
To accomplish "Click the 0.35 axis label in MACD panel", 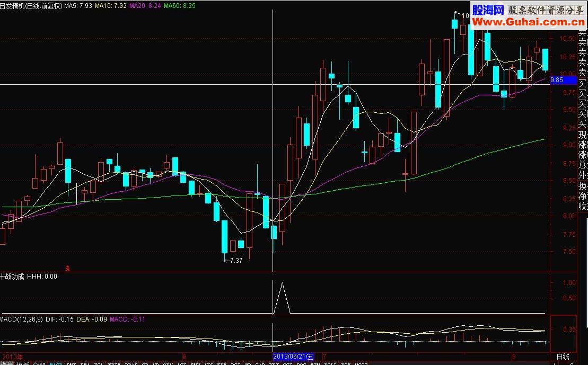I will [x=569, y=329].
